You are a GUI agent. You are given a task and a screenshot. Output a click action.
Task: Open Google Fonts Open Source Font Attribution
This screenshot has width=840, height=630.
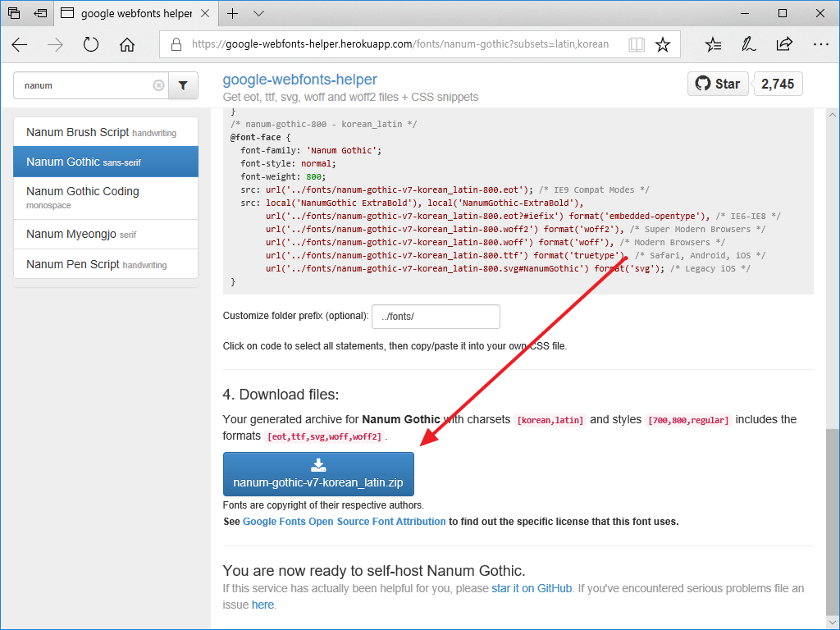pyautogui.click(x=344, y=522)
